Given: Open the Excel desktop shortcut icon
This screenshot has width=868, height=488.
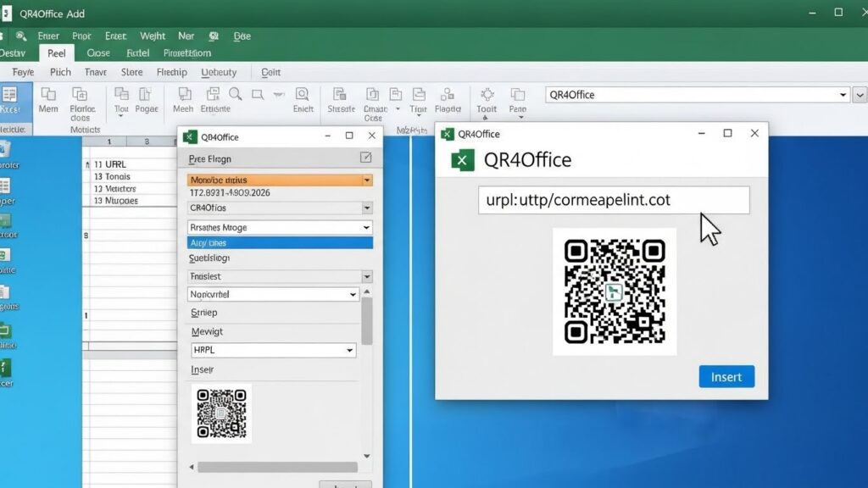Looking at the screenshot, I should (x=5, y=369).
